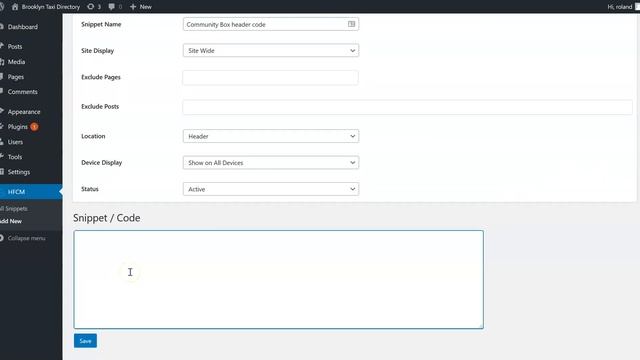Click the Status label

click(x=90, y=189)
